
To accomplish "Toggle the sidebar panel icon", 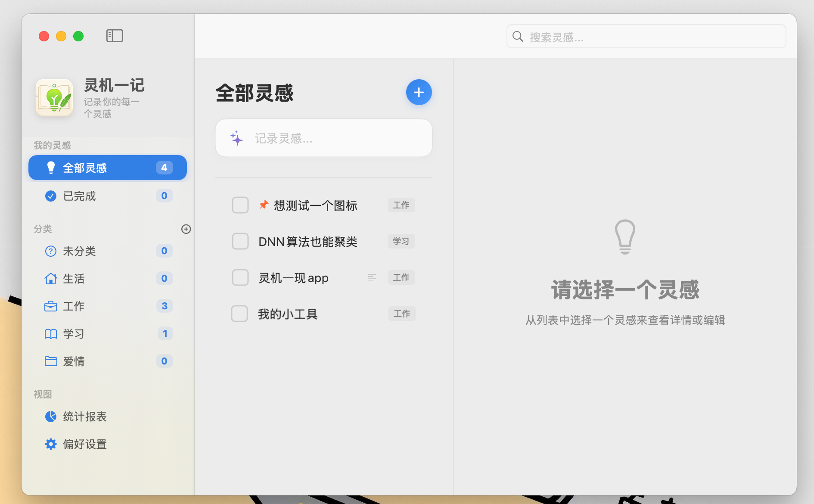I will coord(115,36).
